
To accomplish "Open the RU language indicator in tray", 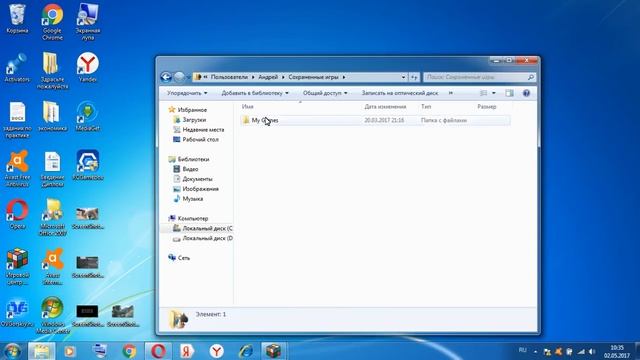I will coord(522,350).
